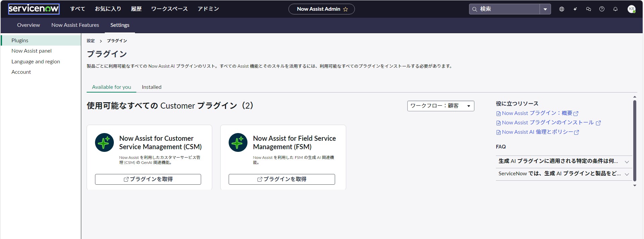Open the globe scope picker icon
This screenshot has height=239, width=644.
point(562,9)
